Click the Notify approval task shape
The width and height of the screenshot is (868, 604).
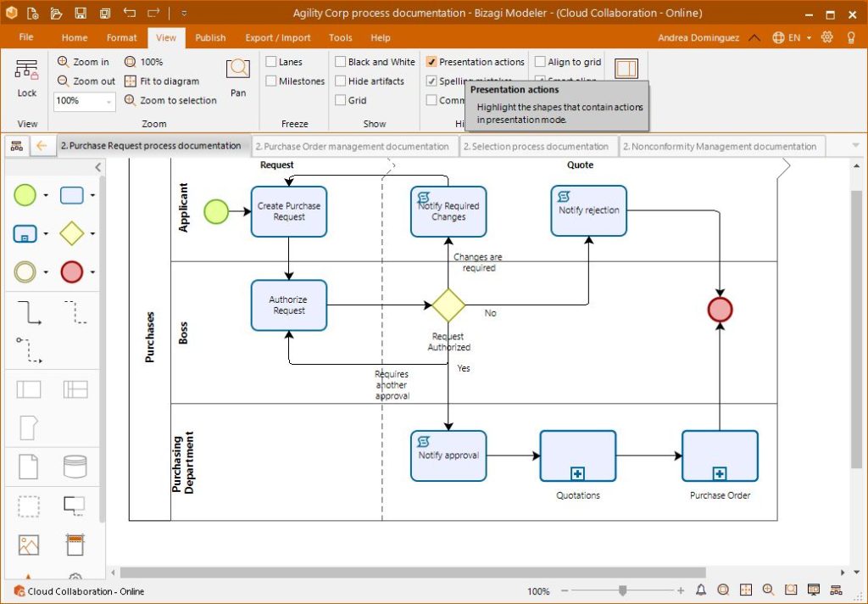point(448,456)
